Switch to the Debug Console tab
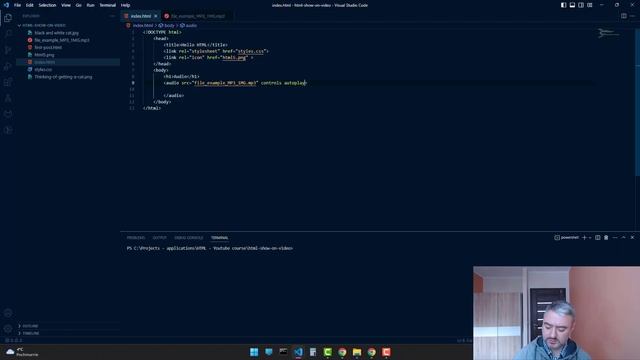Screen dimensions: 640x360 click(x=189, y=238)
